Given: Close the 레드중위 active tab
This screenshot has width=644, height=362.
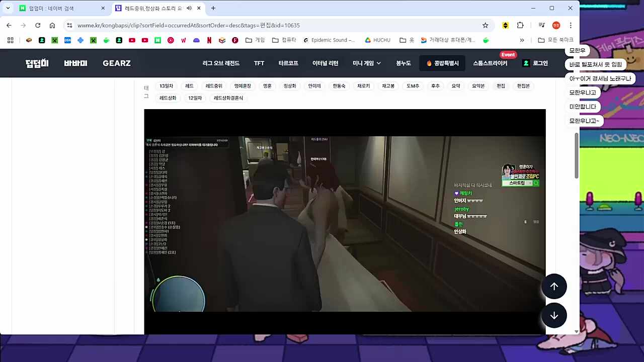Looking at the screenshot, I should pyautogui.click(x=199, y=8).
